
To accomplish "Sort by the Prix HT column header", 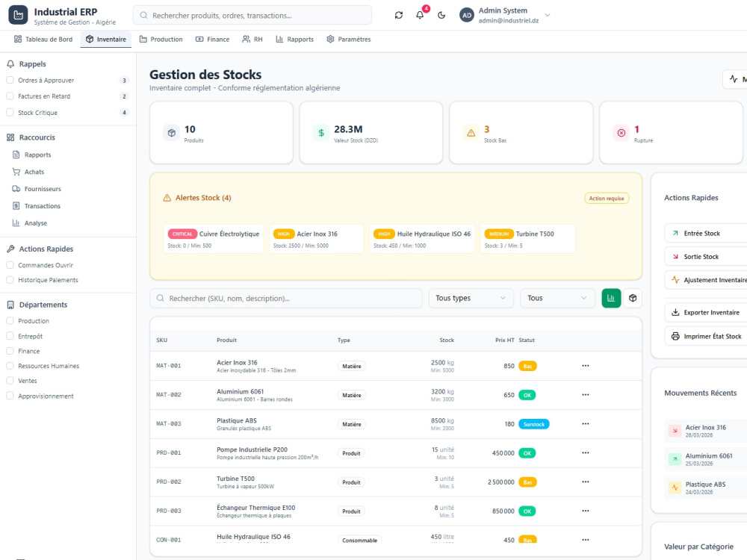I will [x=504, y=340].
